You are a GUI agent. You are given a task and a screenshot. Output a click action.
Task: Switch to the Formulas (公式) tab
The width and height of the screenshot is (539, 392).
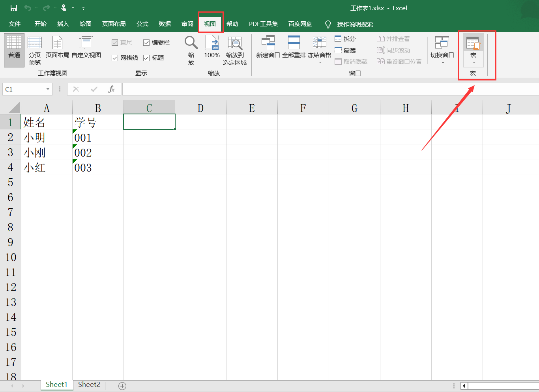point(142,24)
